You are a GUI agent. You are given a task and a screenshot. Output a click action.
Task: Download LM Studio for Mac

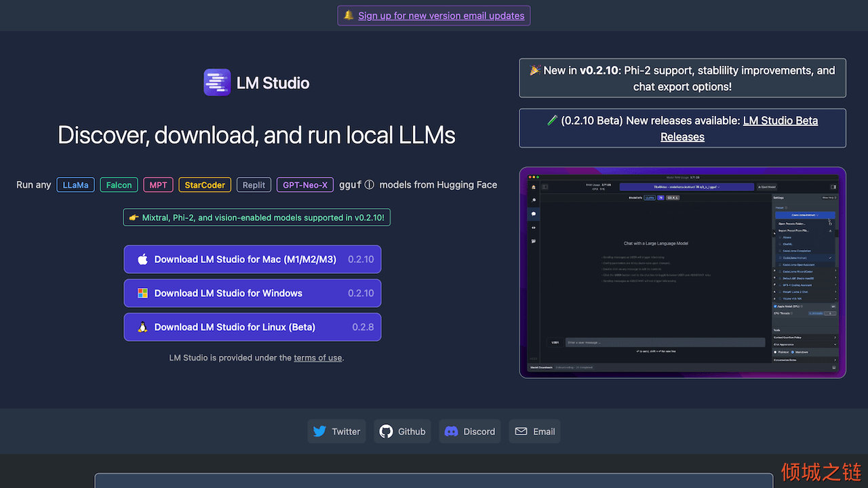[252, 259]
